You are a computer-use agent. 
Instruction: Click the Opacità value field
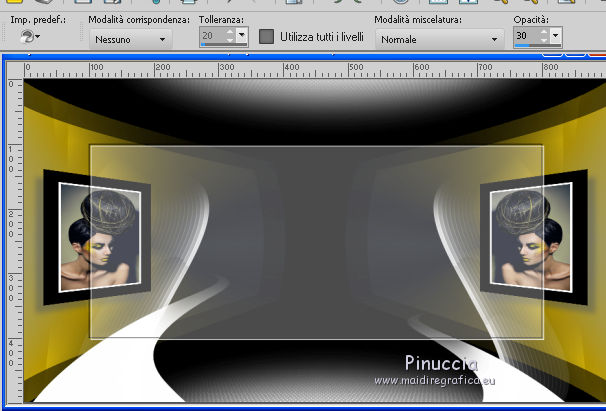click(x=527, y=36)
